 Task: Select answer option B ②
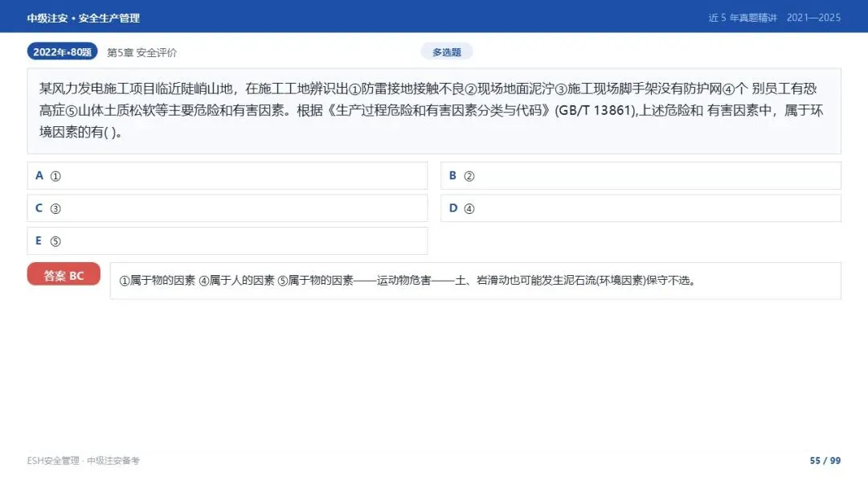[641, 175]
